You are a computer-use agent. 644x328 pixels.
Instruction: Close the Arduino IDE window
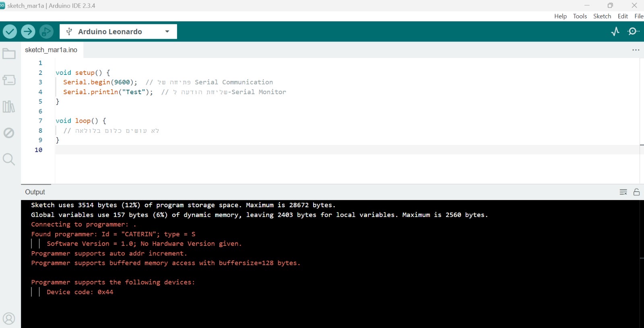coord(634,5)
